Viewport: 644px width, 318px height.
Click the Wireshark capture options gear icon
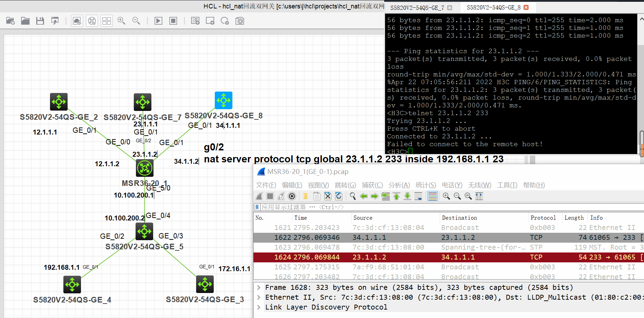pyautogui.click(x=292, y=196)
